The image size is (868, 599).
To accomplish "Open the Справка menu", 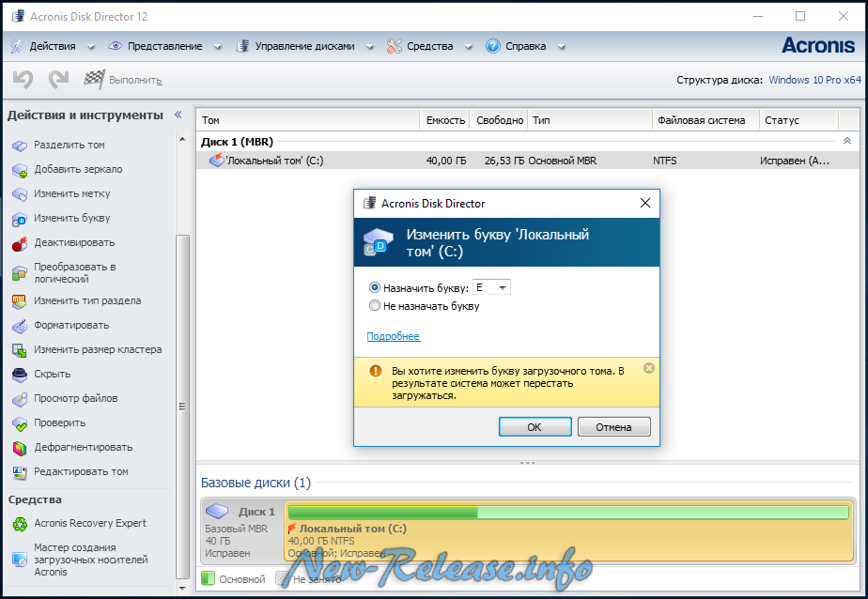I will [525, 46].
